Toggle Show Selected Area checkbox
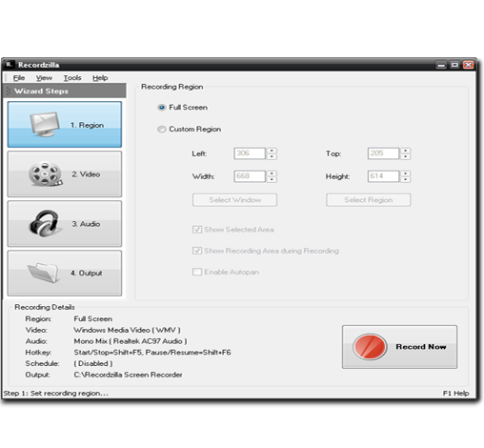This screenshot has width=484, height=448. (x=197, y=230)
